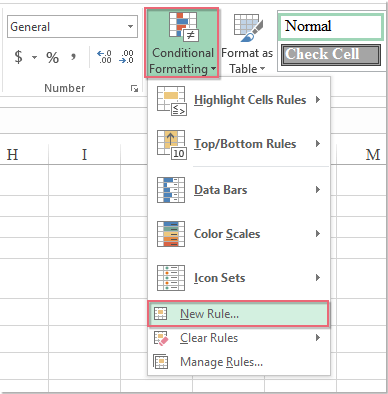This screenshot has width=388, height=394.
Task: Click the Format as Table icon
Action: coord(248,28)
